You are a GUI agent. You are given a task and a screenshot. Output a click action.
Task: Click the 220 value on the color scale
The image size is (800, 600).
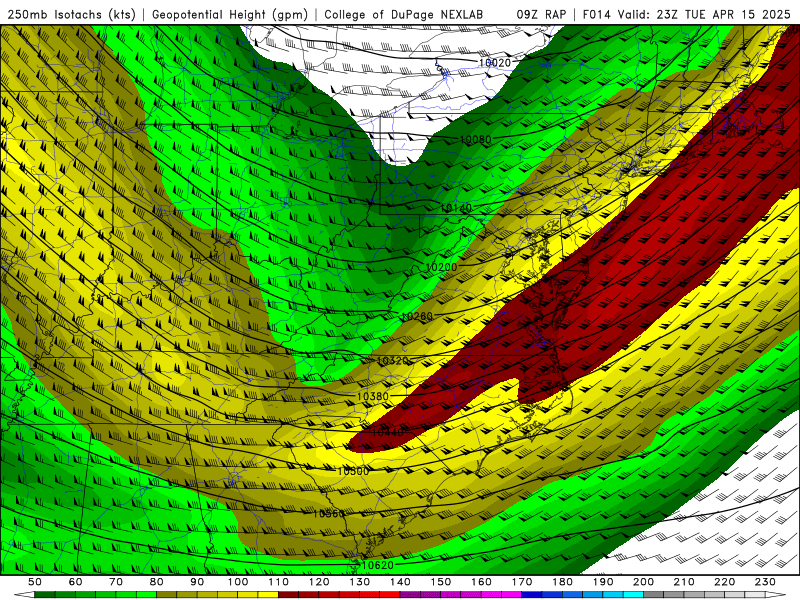[724, 582]
